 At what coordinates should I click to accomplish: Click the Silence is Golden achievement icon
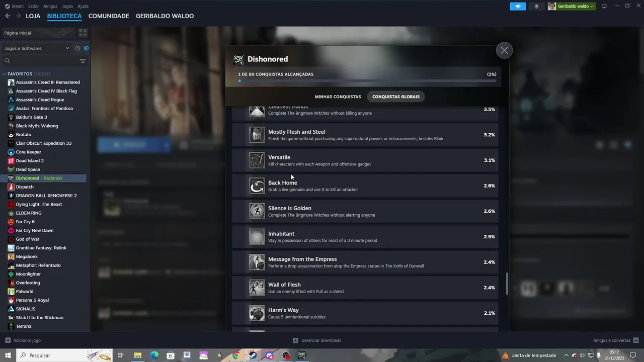[x=257, y=211]
